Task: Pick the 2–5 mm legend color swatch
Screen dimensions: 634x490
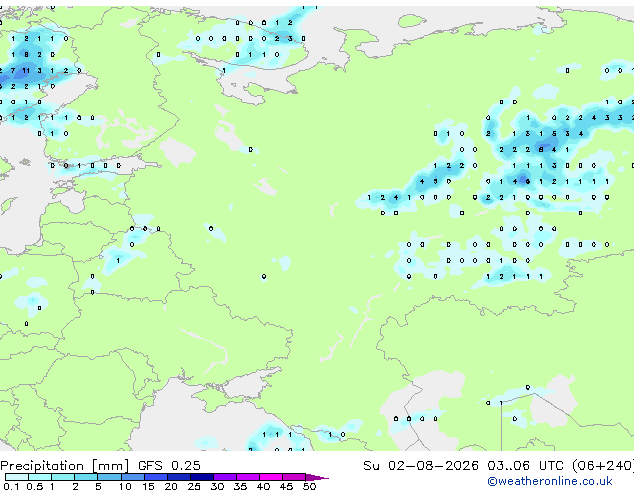Action: 86,477
